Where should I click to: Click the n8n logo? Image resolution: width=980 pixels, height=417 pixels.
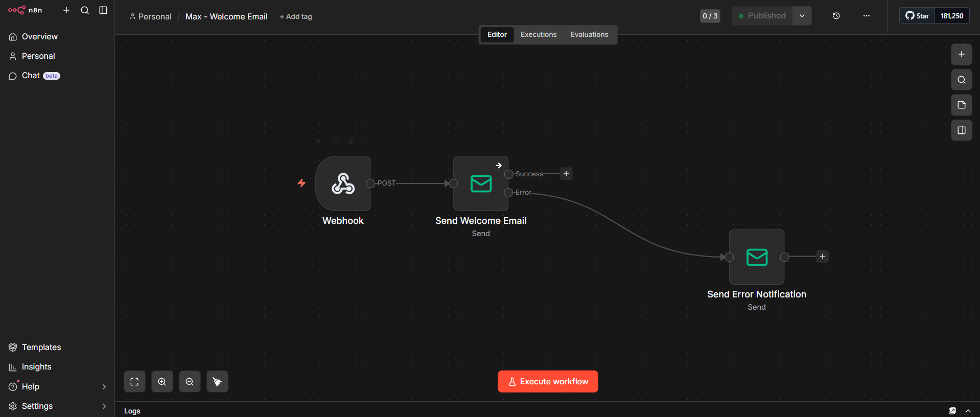25,10
